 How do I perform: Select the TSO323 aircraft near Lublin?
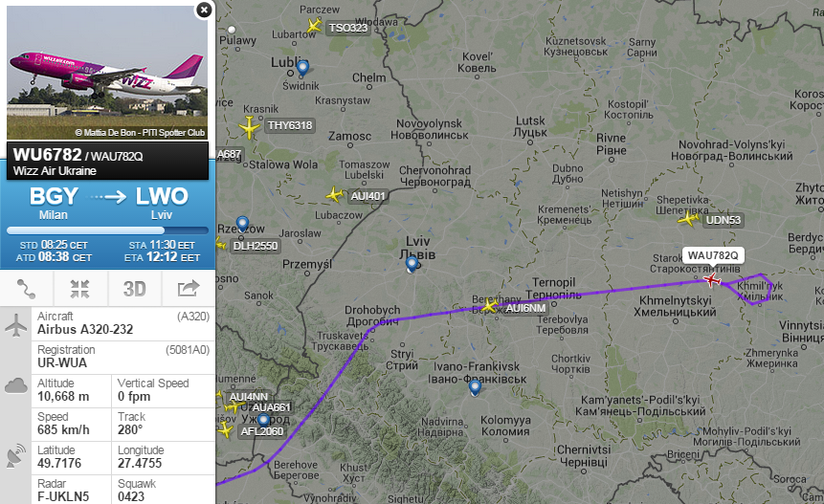314,25
